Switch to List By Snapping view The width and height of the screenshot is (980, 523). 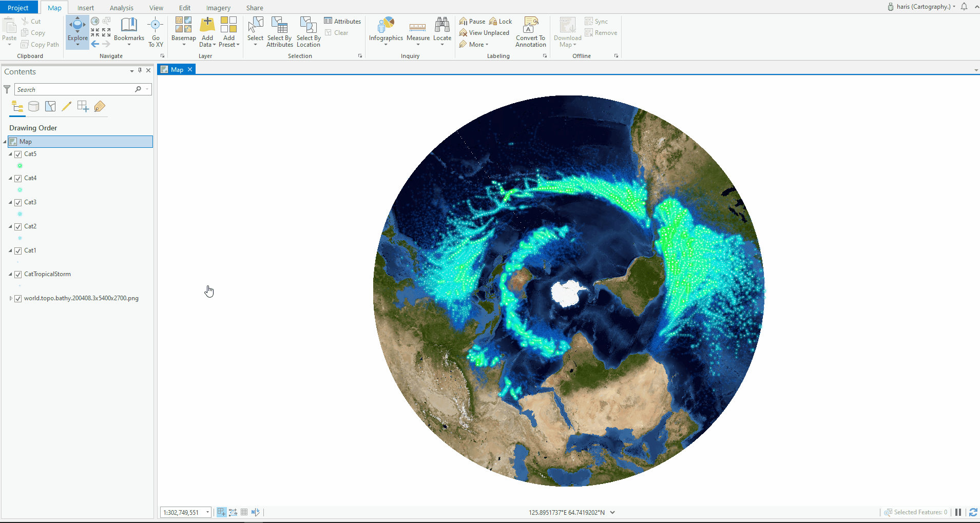83,106
